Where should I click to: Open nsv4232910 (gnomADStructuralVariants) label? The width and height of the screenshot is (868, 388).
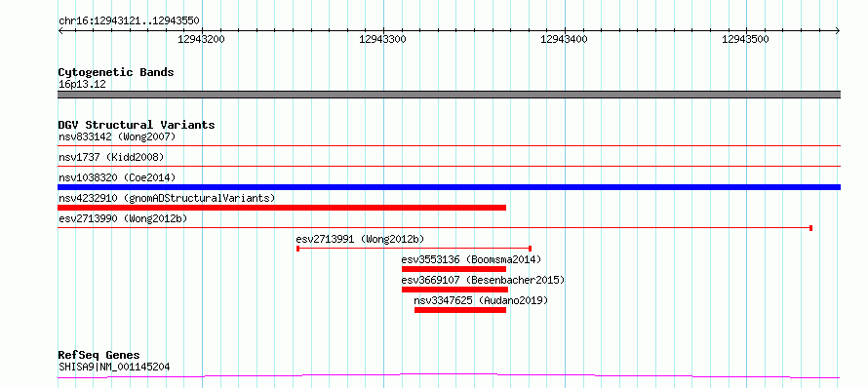[x=167, y=198]
